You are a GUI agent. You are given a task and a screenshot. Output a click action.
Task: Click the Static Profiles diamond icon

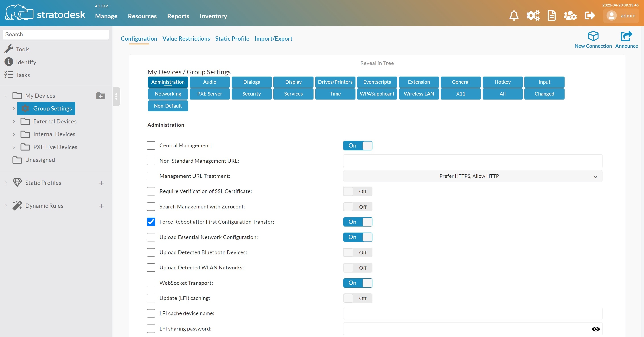click(17, 183)
